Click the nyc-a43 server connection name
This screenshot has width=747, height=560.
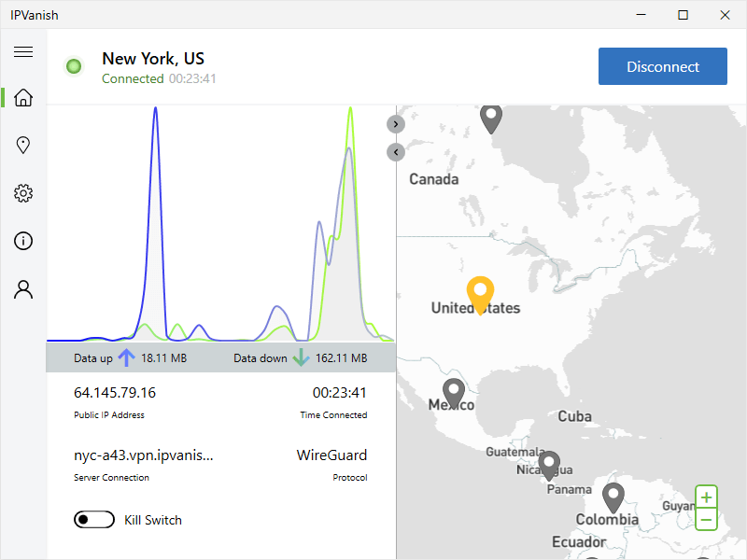point(144,455)
